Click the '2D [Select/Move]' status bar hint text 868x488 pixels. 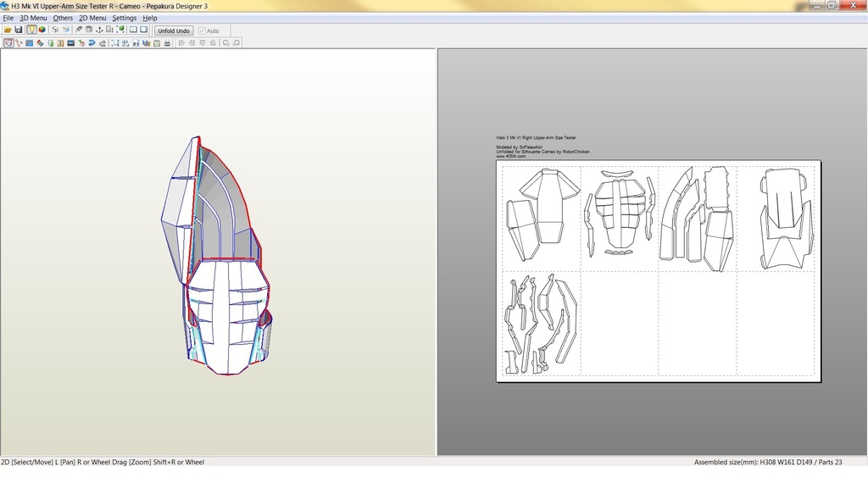pyautogui.click(x=26, y=462)
